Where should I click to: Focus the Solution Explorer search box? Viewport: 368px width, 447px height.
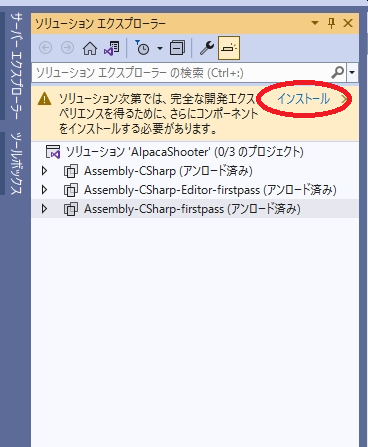182,72
